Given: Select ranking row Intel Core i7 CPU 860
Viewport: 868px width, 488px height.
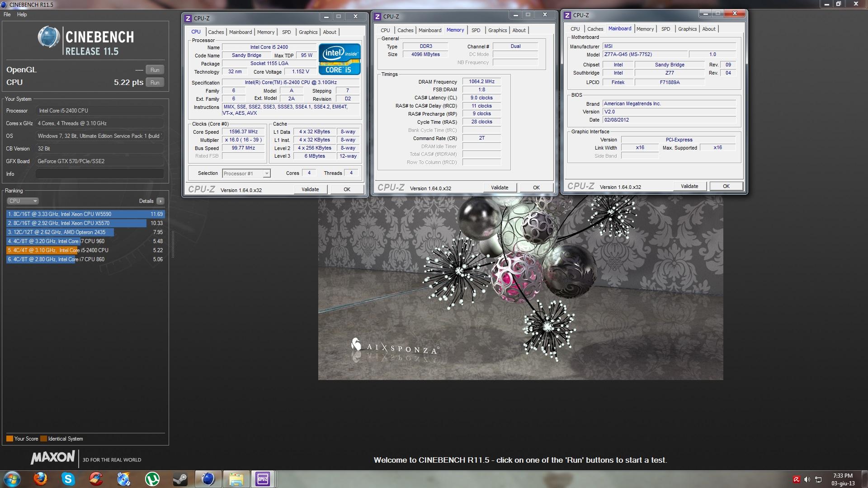Looking at the screenshot, I should click(x=85, y=259).
